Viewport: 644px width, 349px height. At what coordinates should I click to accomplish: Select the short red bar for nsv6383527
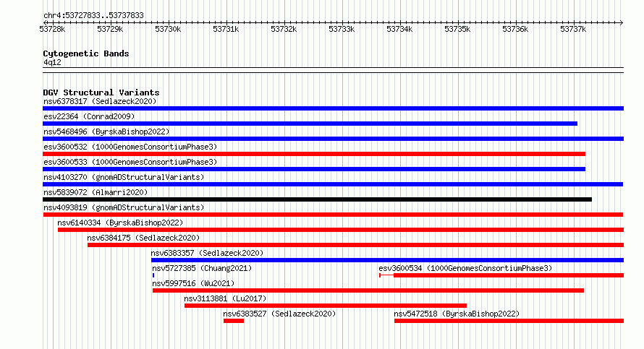(x=234, y=321)
